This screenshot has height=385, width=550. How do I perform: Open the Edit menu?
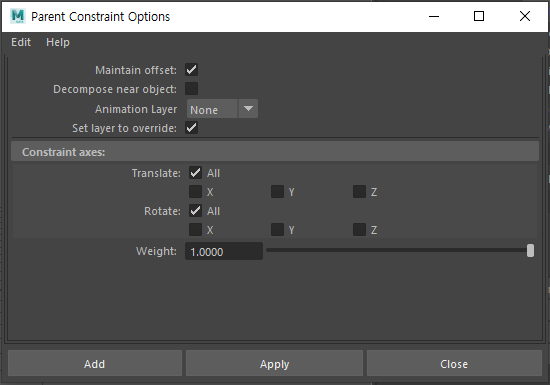[x=21, y=42]
